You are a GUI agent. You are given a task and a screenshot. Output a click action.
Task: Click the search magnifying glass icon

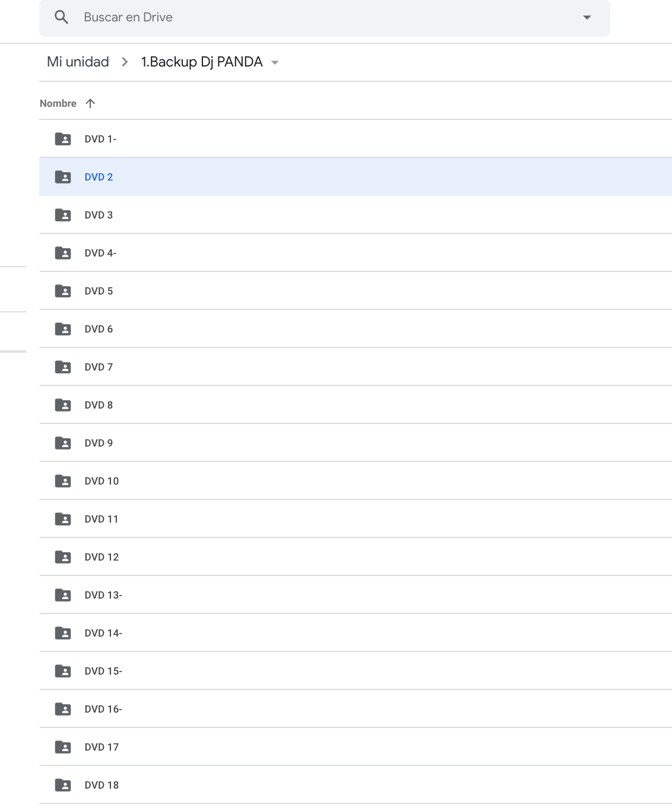tap(62, 17)
